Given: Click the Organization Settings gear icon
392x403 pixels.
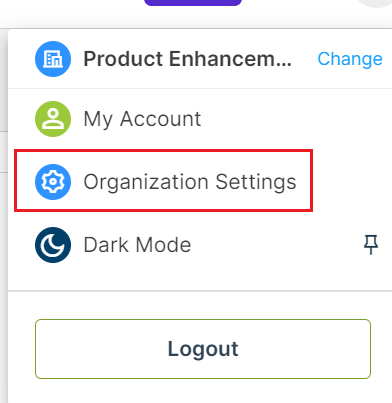Looking at the screenshot, I should point(53,182).
